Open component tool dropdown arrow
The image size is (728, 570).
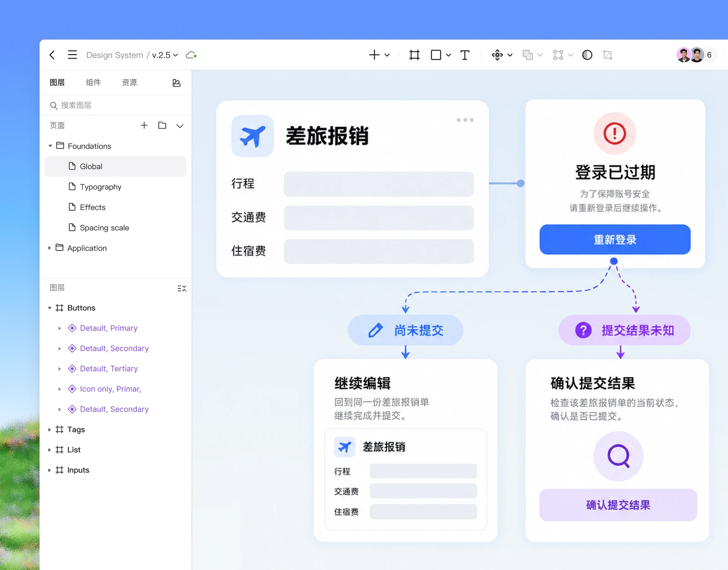coord(510,55)
